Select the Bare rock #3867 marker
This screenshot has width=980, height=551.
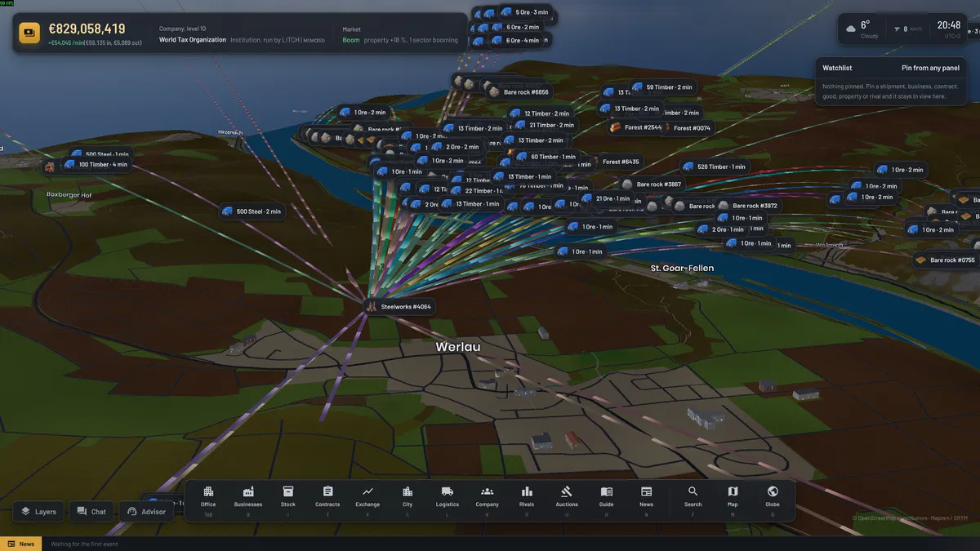(x=652, y=184)
